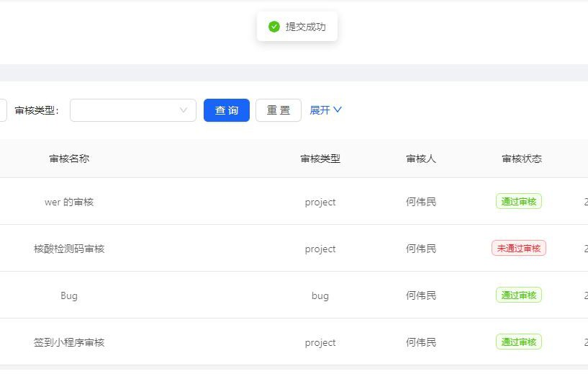
Task: Click the 审核类型 column header
Action: (320, 159)
